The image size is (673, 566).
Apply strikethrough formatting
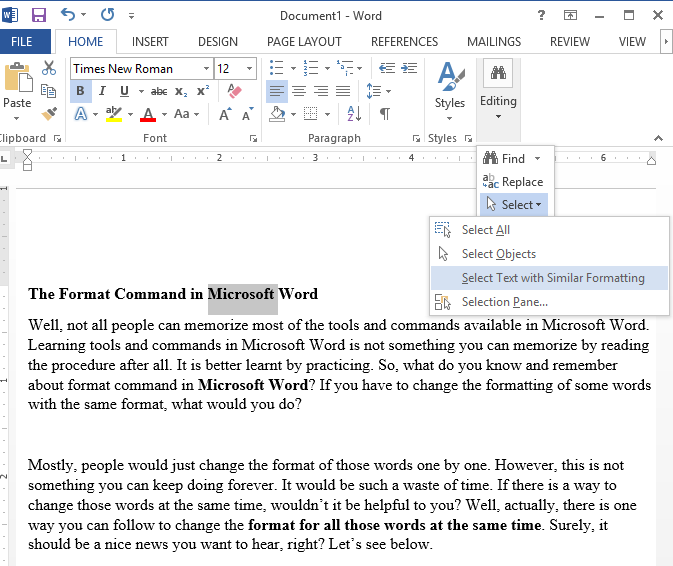(x=159, y=91)
